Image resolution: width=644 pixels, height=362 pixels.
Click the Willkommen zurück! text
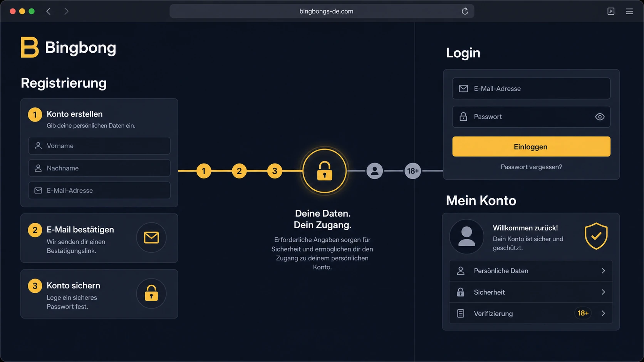(x=525, y=228)
